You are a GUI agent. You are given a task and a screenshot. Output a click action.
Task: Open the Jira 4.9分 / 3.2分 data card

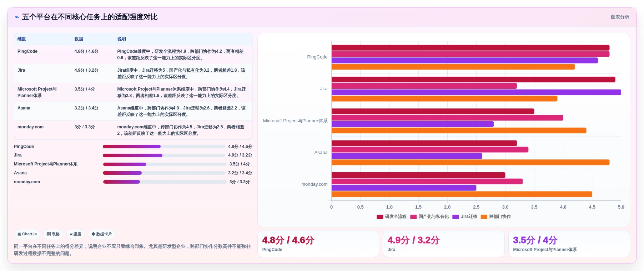[443, 244]
